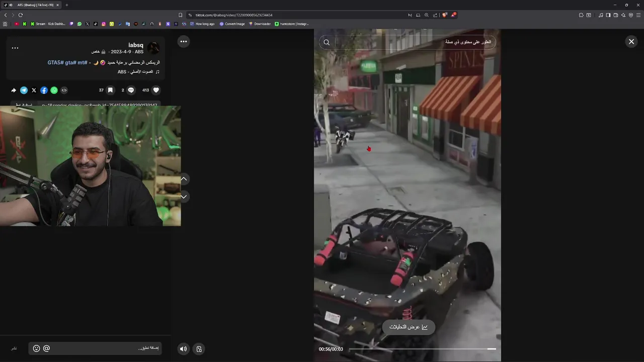Screen dimensions: 644x362
Task: Open the iabsq username link
Action: click(x=136, y=45)
